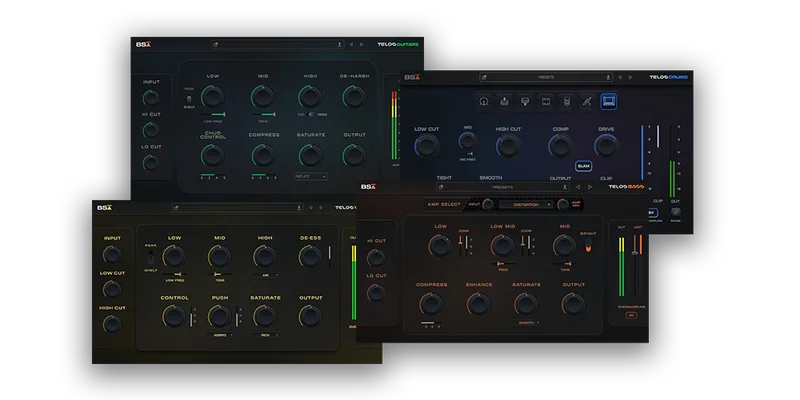Viewport: 800px width, 400px height.
Task: Click the save preset icon in the yellow plugin
Action: tap(299, 208)
